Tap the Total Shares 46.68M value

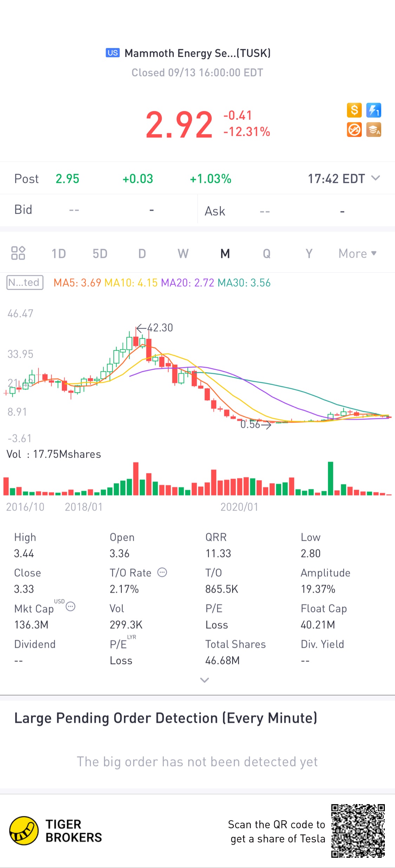click(222, 660)
